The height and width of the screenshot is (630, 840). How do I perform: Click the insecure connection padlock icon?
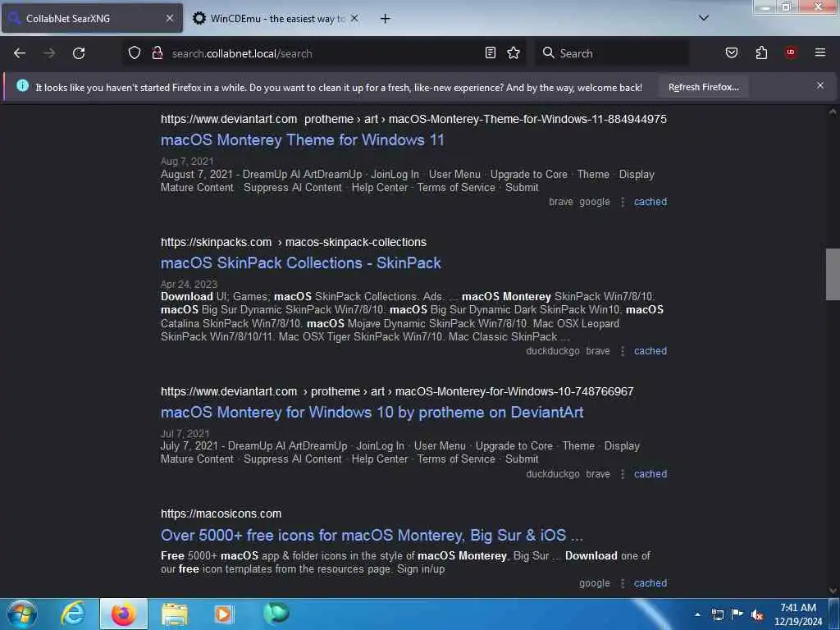[157, 52]
